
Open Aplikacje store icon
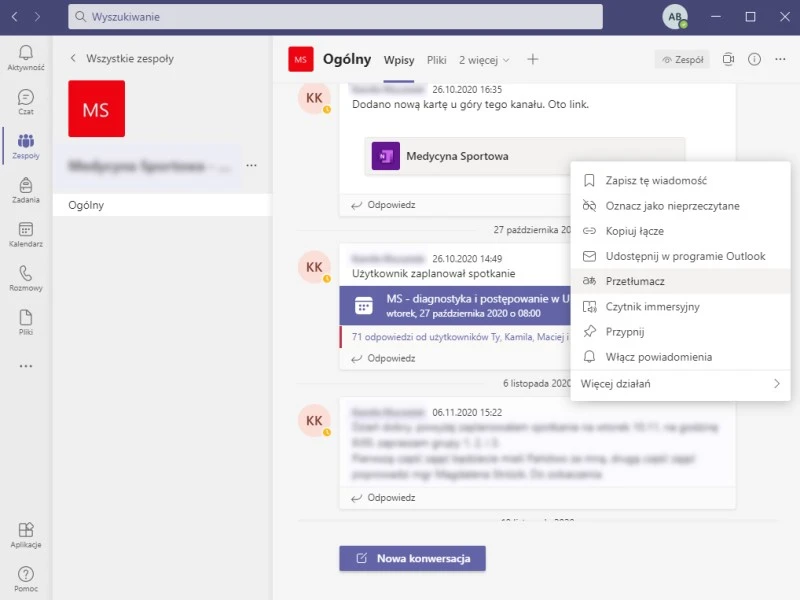click(26, 535)
